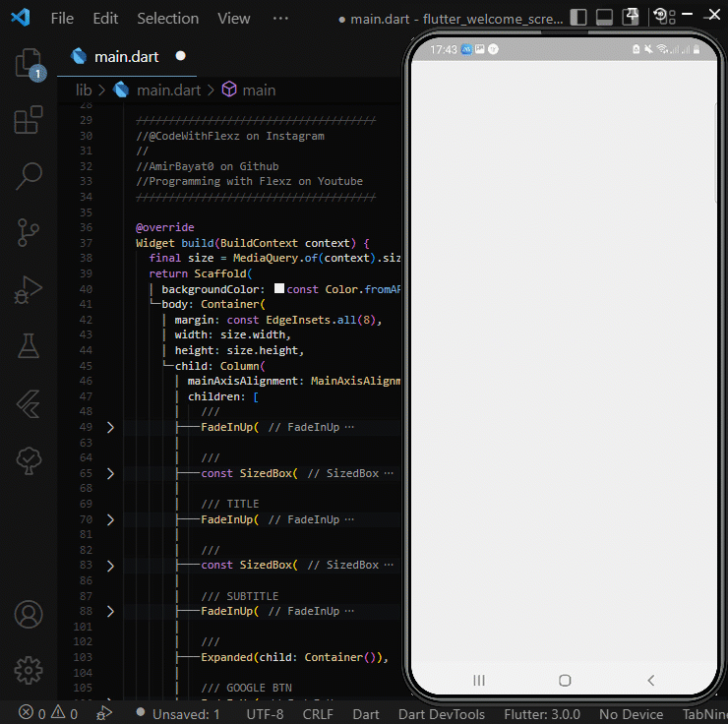Click the main symbol cube in breadcrumb
Viewport: 728px width, 724px height.
tap(229, 90)
